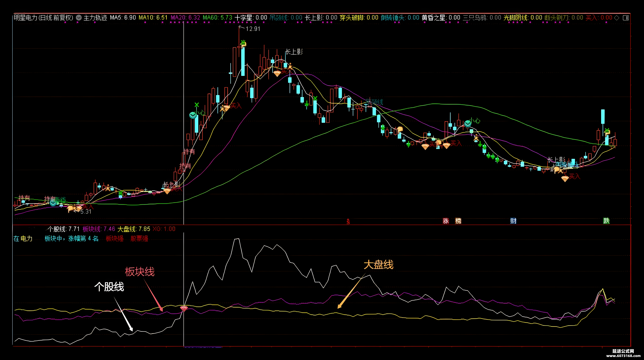Select the 主力轨迹 indicator name
644x360 pixels.
pos(95,18)
